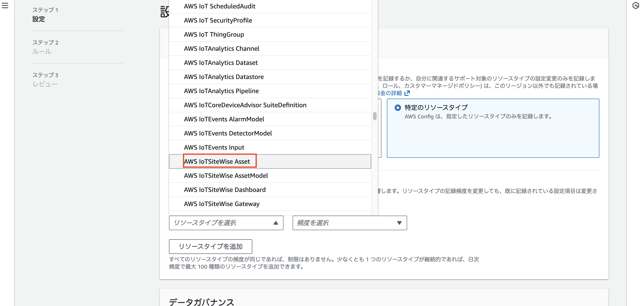Viewport: 644px width, 306px height.
Task: Select AWS IoTSiteWise Dashboard from the list
Action: (x=225, y=189)
